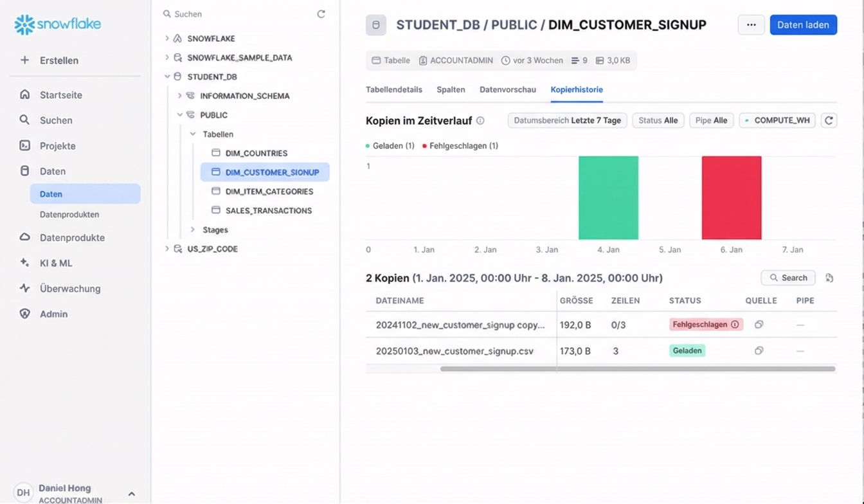Click the Snowflake logo
This screenshot has height=504, width=864.
tap(58, 24)
